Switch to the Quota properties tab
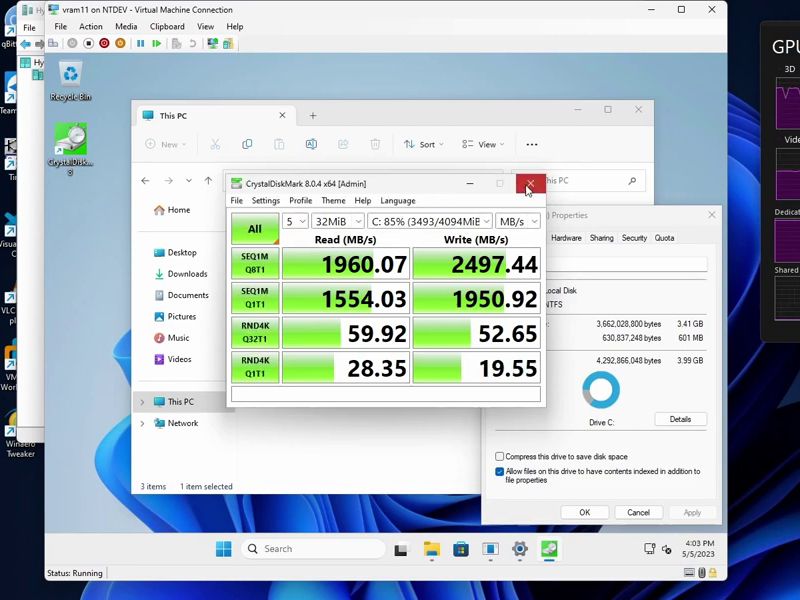This screenshot has width=800, height=600. click(664, 238)
